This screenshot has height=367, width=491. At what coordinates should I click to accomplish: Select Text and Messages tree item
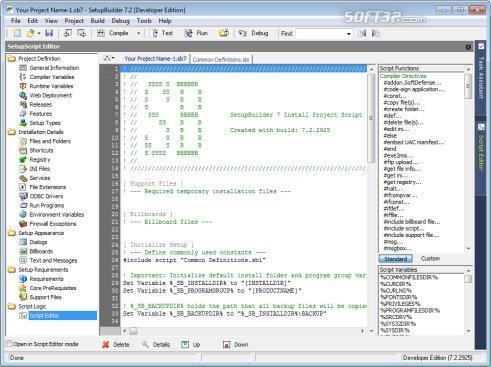tap(53, 260)
